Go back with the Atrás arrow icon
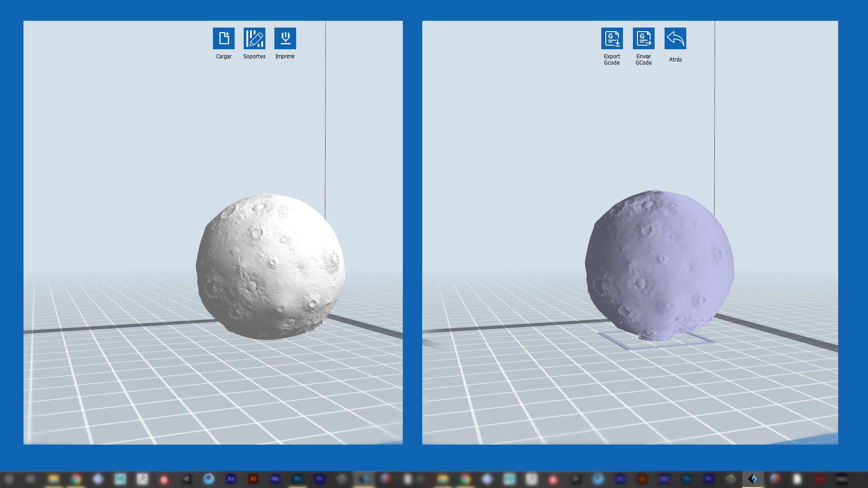This screenshot has height=488, width=868. coord(675,38)
